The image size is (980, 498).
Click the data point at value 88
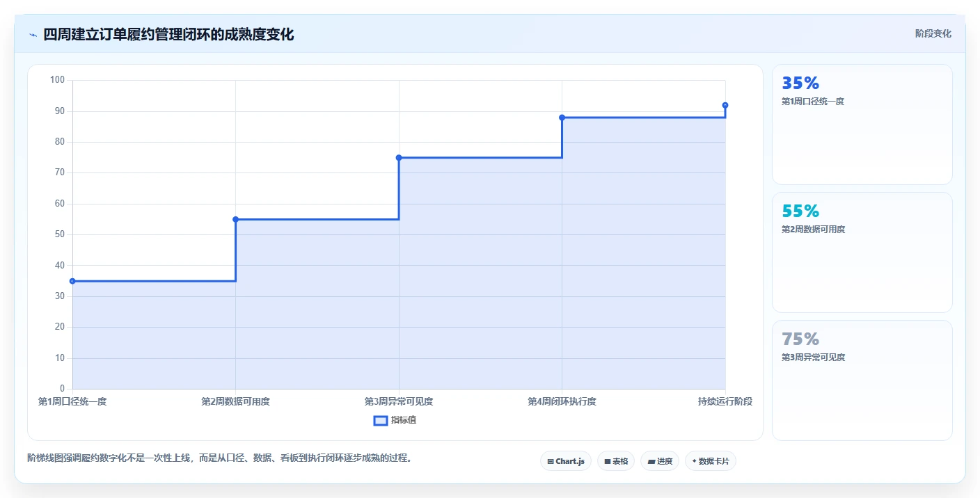click(562, 118)
